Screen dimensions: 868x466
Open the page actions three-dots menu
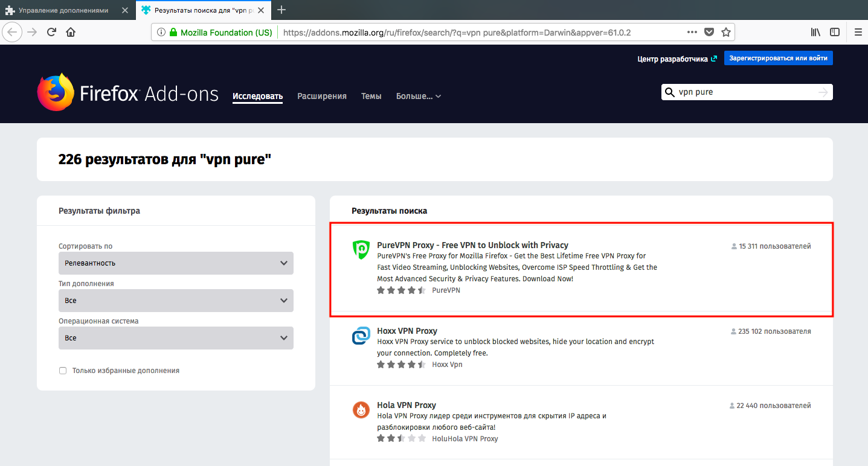coord(693,33)
